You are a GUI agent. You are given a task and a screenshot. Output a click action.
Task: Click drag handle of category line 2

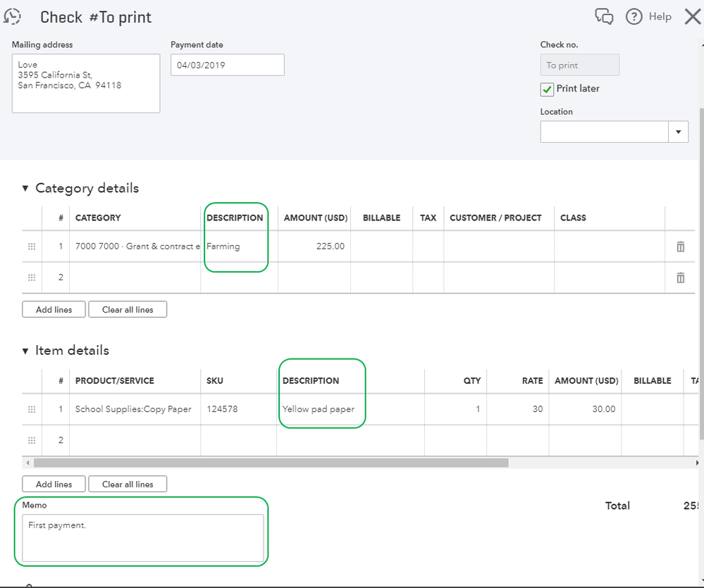[32, 277]
